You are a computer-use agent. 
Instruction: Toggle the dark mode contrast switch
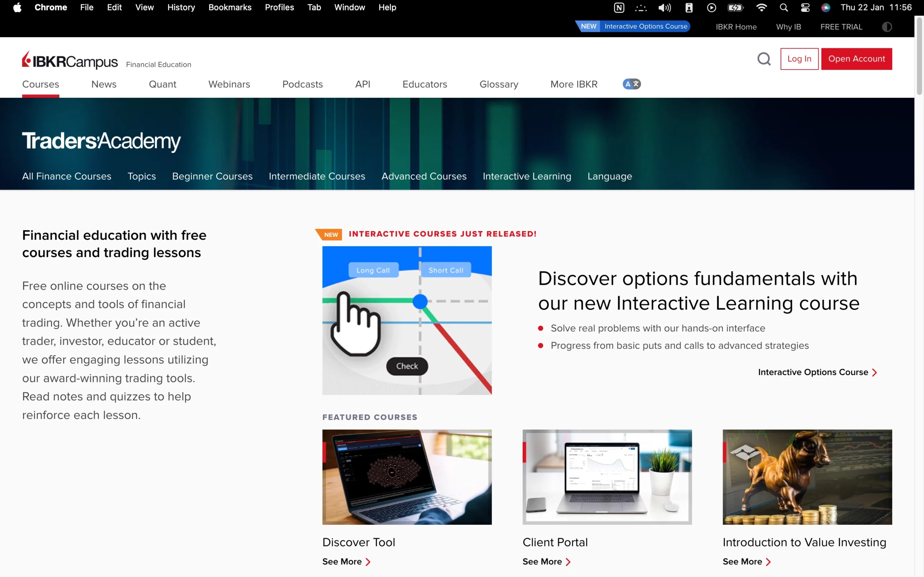click(886, 27)
